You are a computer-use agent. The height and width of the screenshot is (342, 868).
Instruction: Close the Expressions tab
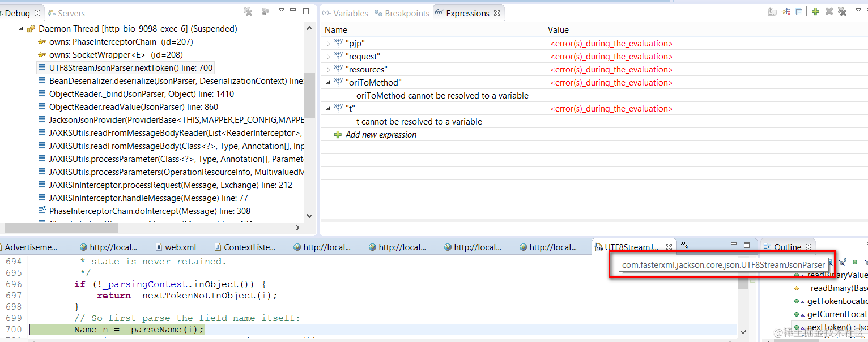click(497, 13)
